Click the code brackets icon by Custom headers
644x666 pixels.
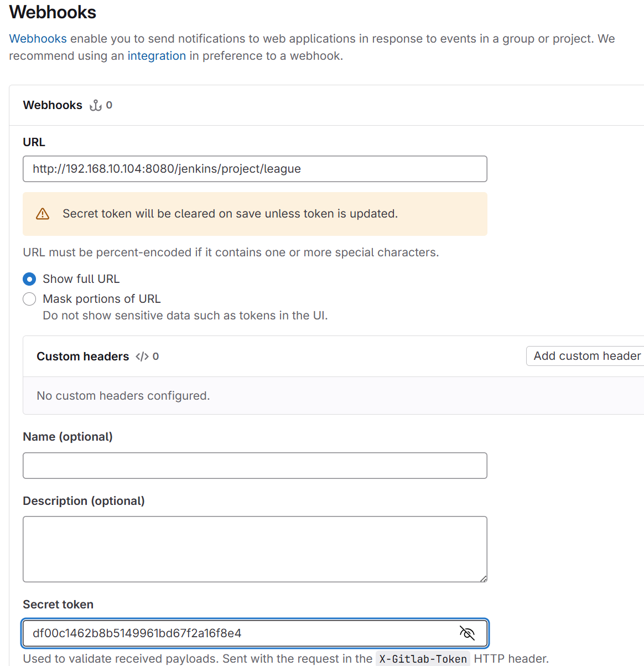142,357
